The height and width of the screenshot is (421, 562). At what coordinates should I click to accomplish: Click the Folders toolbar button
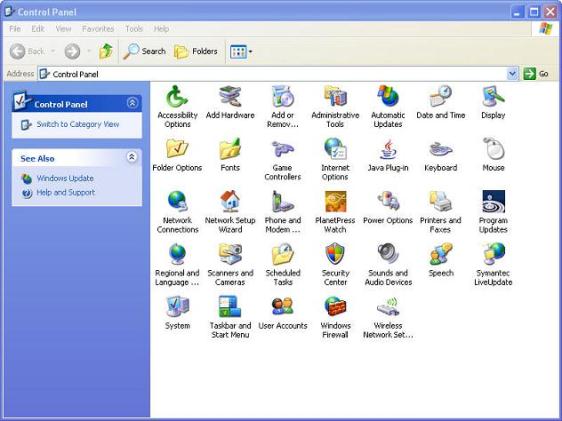click(x=196, y=52)
